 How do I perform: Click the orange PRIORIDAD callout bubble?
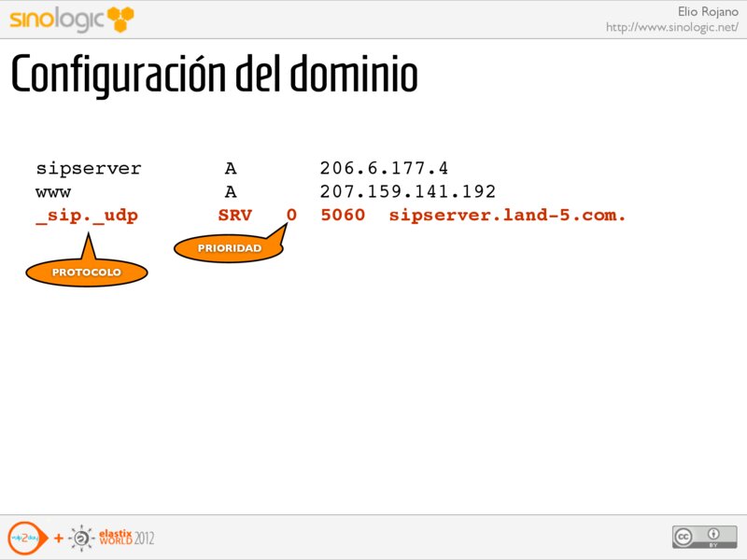(x=229, y=248)
